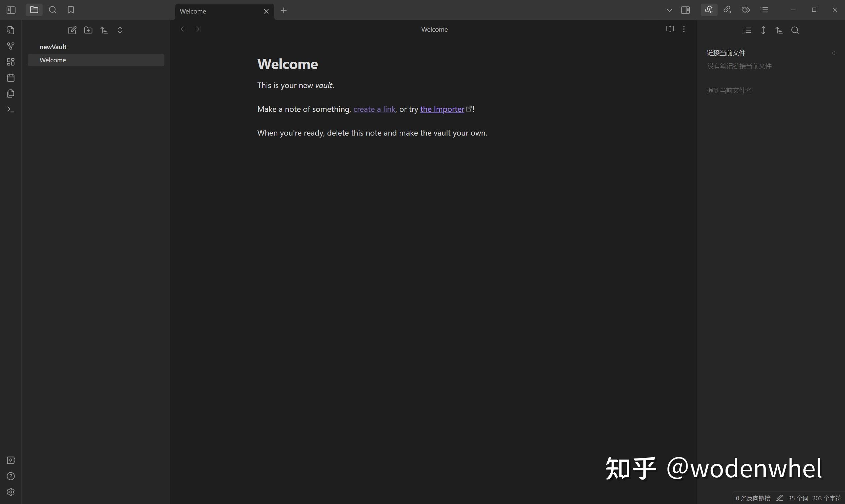This screenshot has height=504, width=845.
Task: Expand the 提到当前文件名 section
Action: pos(729,90)
